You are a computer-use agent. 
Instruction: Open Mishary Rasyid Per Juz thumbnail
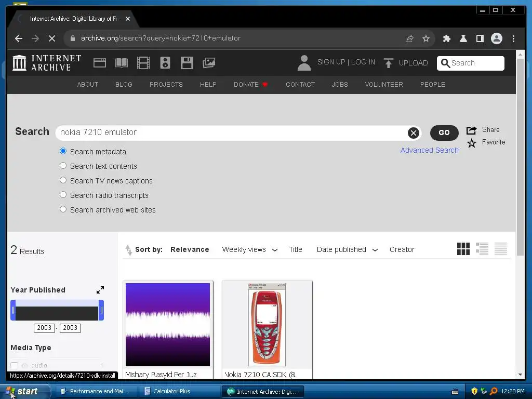[168, 325]
